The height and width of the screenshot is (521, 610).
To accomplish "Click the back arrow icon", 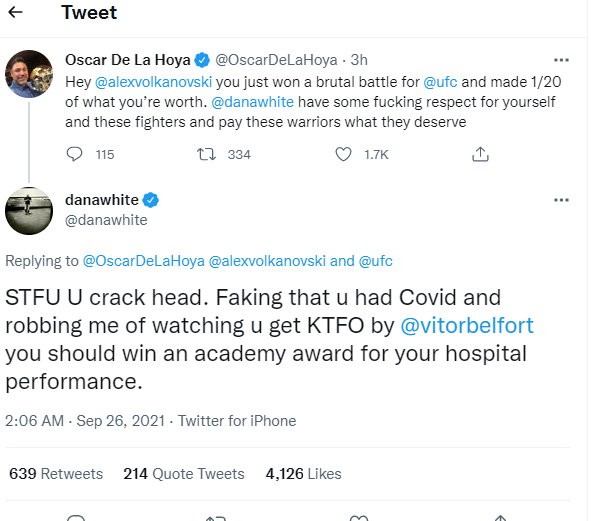I will tap(18, 13).
